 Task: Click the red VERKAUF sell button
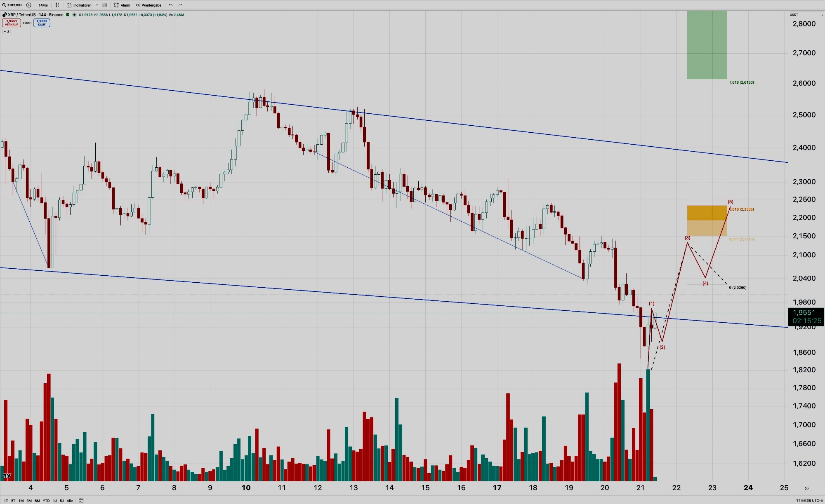pyautogui.click(x=12, y=23)
